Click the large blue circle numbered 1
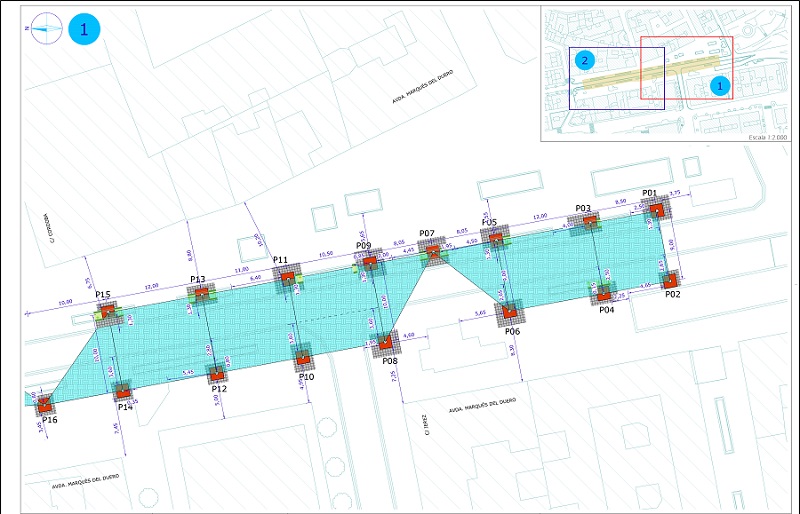Image resolution: width=800 pixels, height=514 pixels. [84, 29]
